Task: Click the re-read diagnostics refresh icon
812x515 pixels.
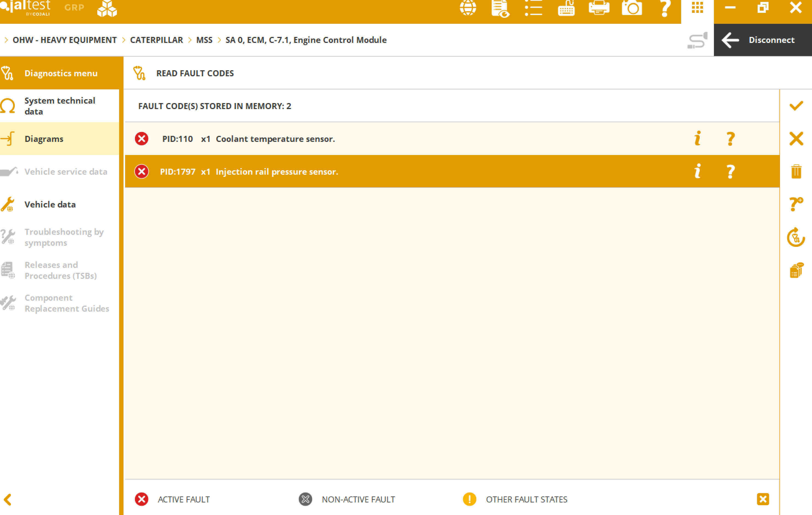Action: 796,237
